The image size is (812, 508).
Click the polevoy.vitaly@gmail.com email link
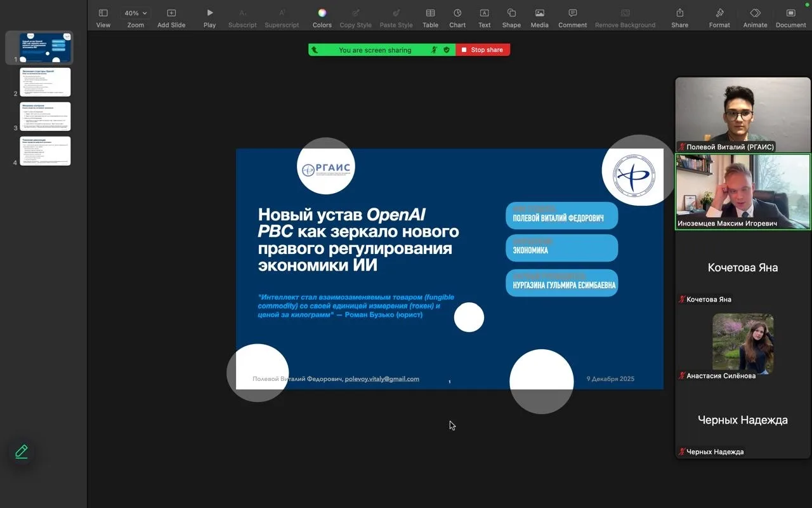(382, 379)
